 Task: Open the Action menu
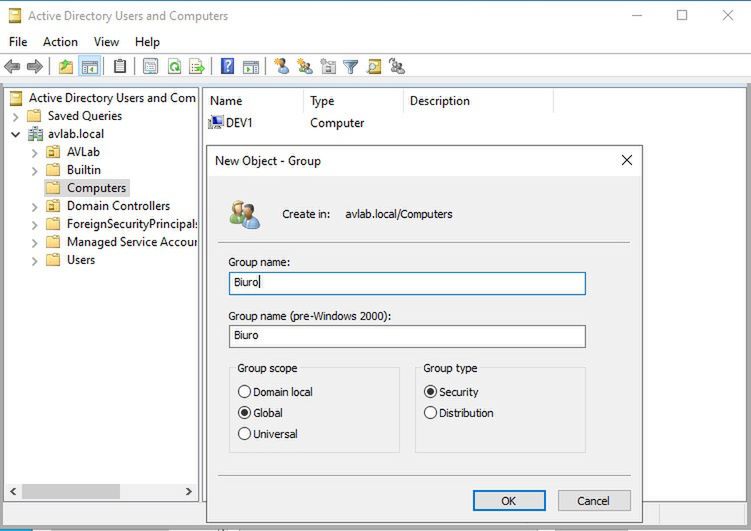coord(60,42)
